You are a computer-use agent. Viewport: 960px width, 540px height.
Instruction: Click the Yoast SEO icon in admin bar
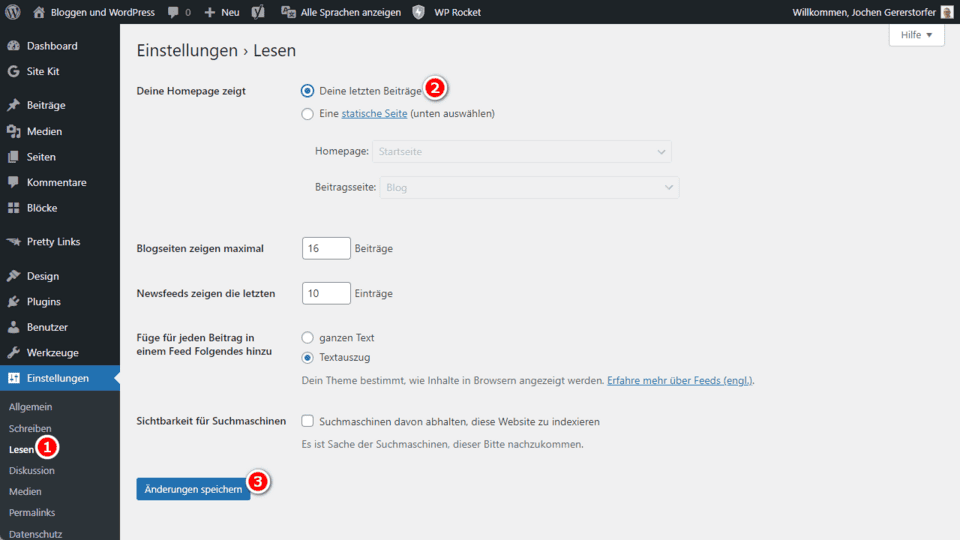[x=257, y=12]
